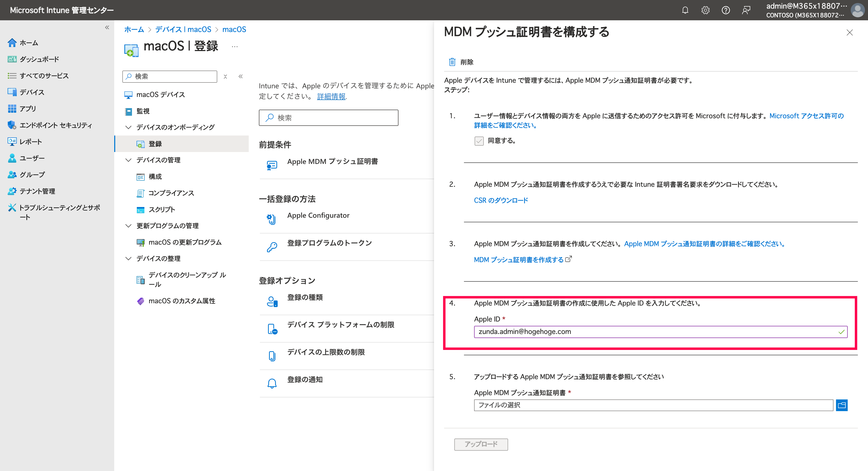The width and height of the screenshot is (868, 471).
Task: Toggle the 同意する checkbox
Action: pyautogui.click(x=479, y=141)
